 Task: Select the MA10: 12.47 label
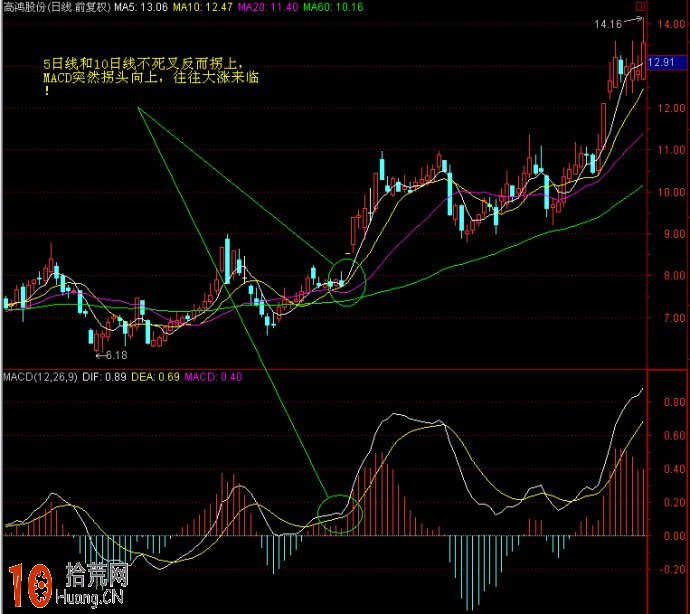pyautogui.click(x=202, y=7)
